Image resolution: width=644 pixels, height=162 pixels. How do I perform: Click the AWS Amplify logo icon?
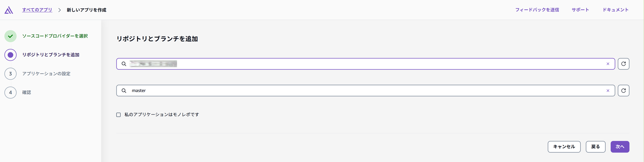coord(9,10)
